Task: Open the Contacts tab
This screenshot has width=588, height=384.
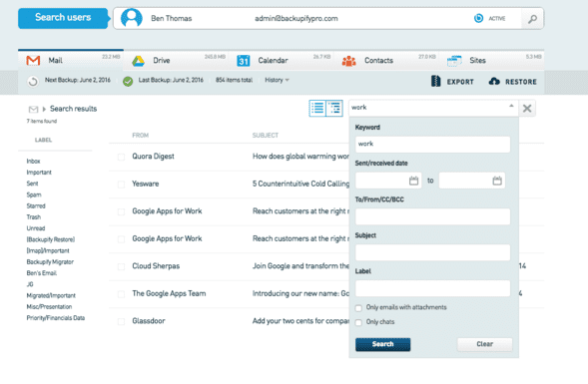Action: click(386, 60)
